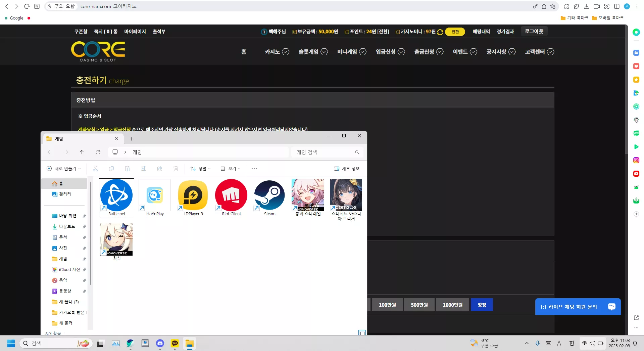Click the 홈 link in site navigation
The width and height of the screenshot is (644, 351).
coord(244,52)
